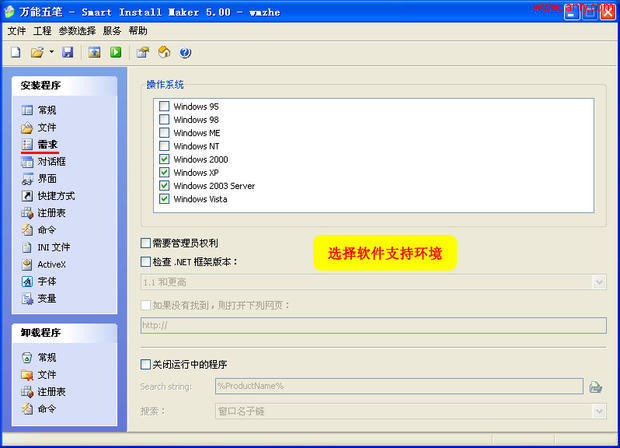620x448 pixels.
Task: Select 命令 under 安装程序
Action: (x=39, y=230)
